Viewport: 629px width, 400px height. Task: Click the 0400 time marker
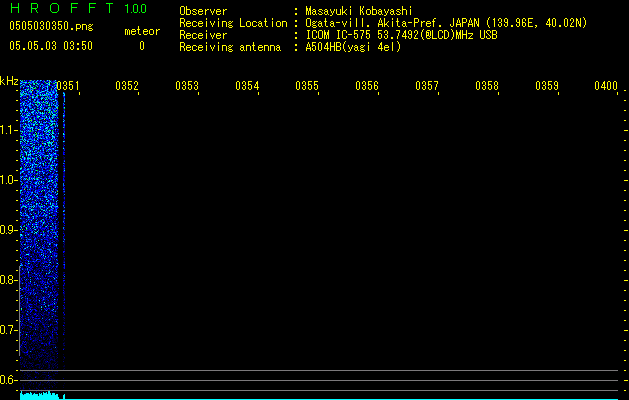[x=606, y=86]
